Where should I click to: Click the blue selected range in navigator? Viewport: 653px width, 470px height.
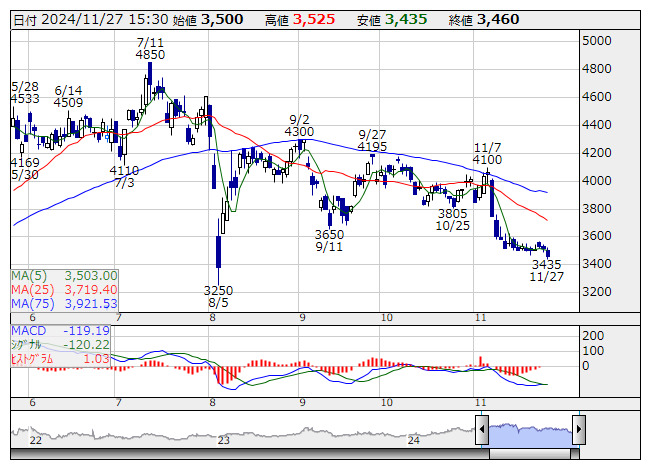(x=531, y=434)
